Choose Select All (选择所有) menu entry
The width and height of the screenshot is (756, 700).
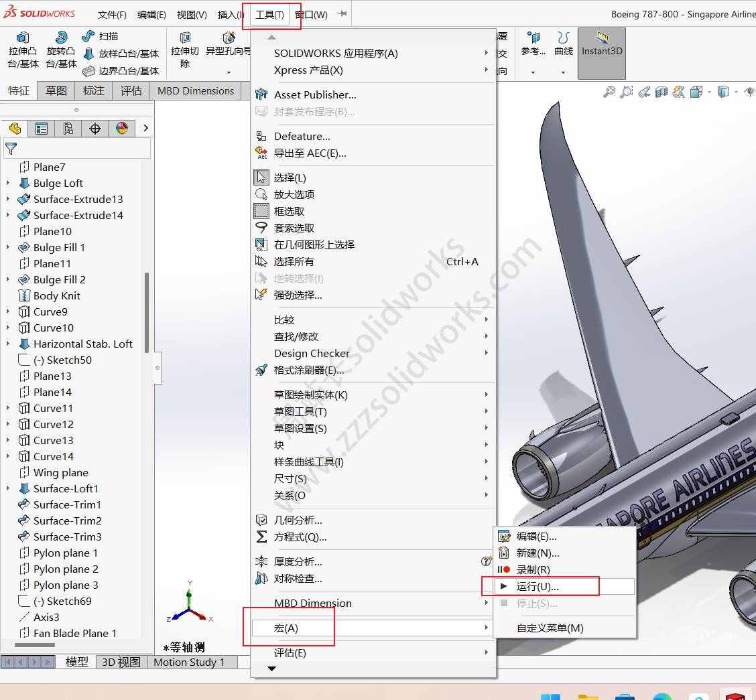click(x=374, y=262)
